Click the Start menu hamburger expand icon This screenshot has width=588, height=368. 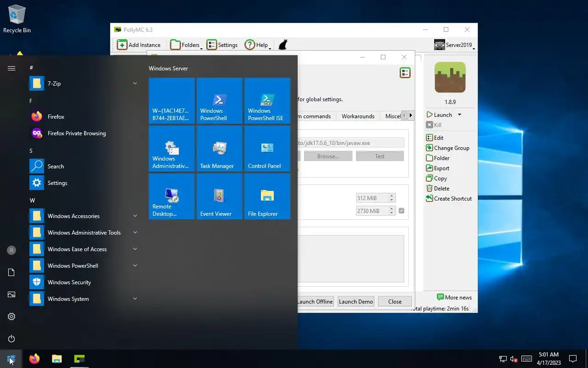[x=11, y=68]
